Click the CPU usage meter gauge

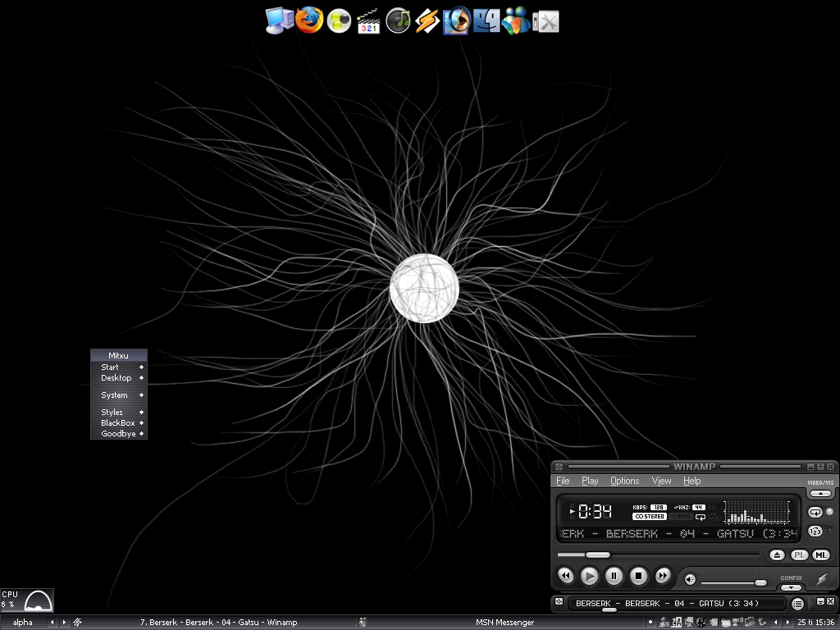coord(38,600)
